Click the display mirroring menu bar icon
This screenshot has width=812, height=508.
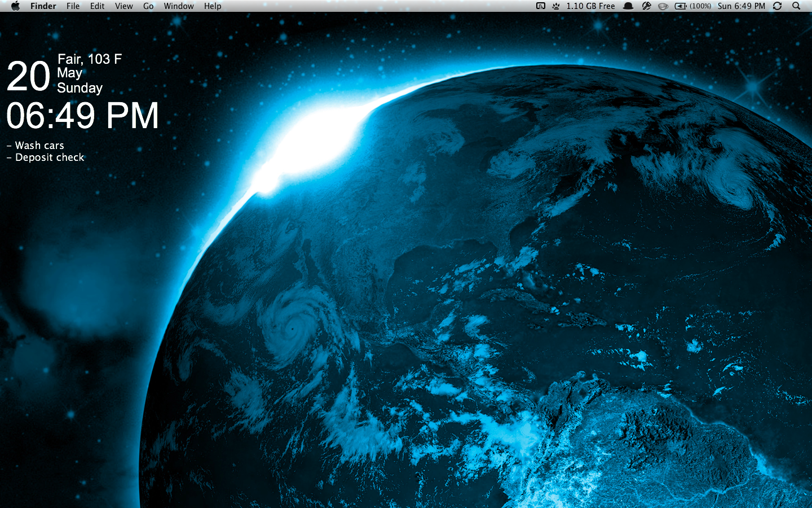click(x=541, y=6)
